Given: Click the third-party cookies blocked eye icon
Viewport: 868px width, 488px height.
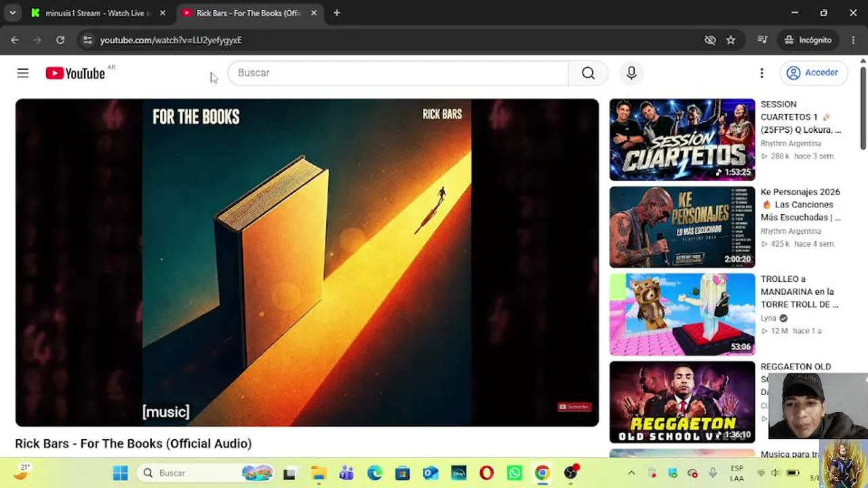Looking at the screenshot, I should (x=710, y=40).
